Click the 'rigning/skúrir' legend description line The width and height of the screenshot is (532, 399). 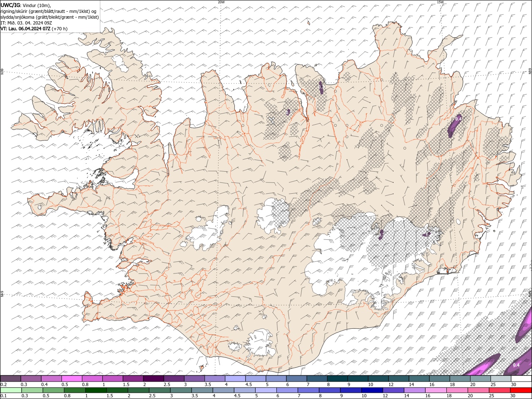pyautogui.click(x=49, y=11)
